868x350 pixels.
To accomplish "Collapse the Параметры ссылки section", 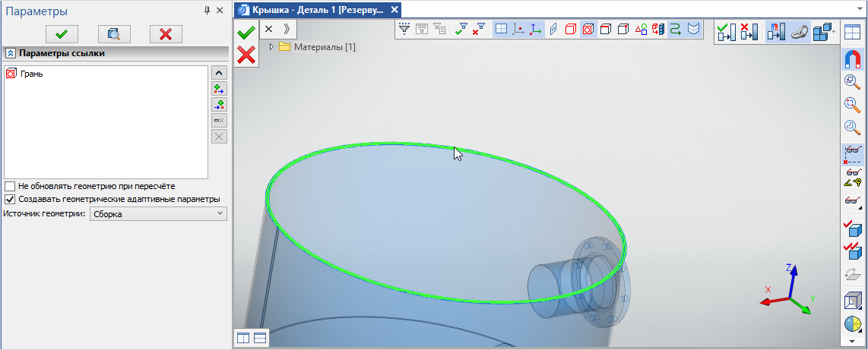I will [11, 53].
